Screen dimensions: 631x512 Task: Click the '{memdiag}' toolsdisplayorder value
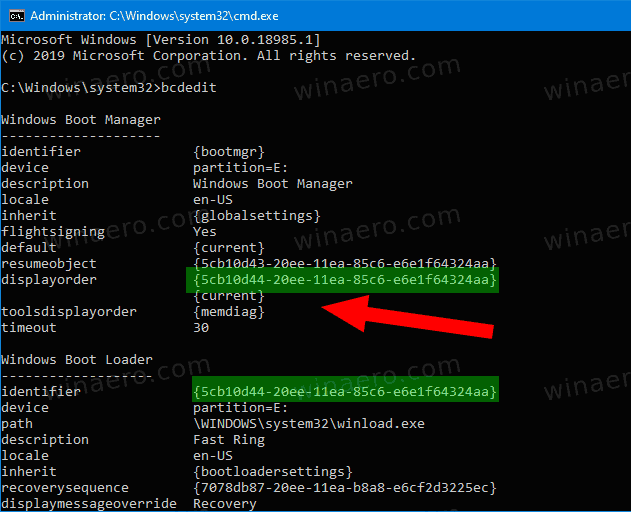(229, 312)
